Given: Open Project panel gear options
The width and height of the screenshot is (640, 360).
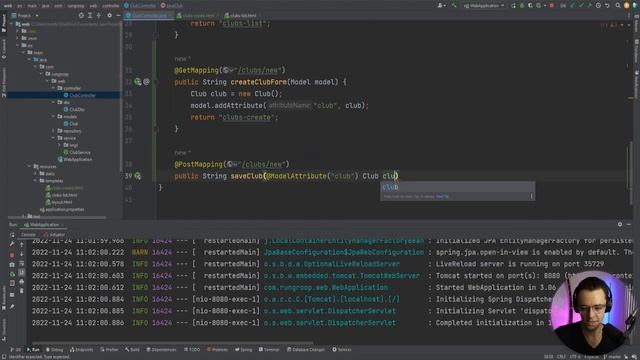Looking at the screenshot, I should coord(109,16).
